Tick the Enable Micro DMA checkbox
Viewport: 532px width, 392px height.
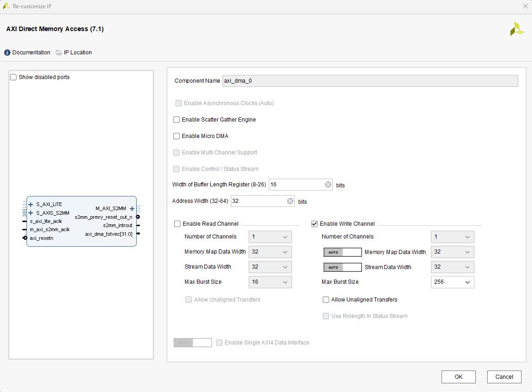[x=176, y=136]
